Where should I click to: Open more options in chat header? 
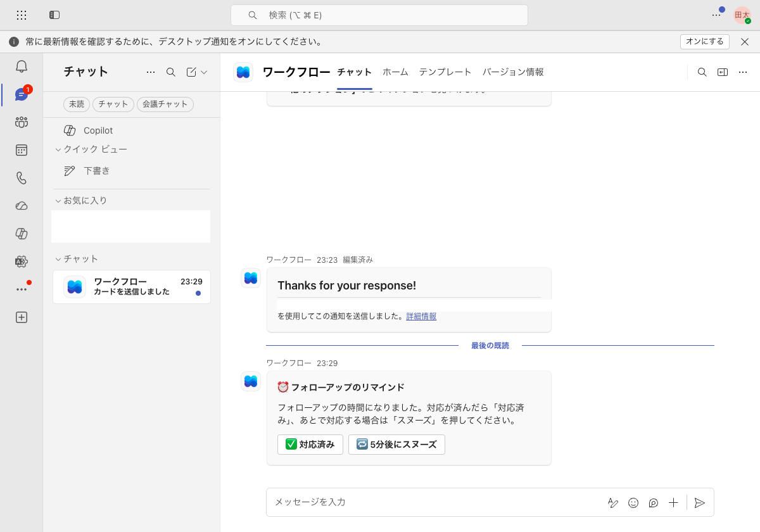pyautogui.click(x=743, y=72)
